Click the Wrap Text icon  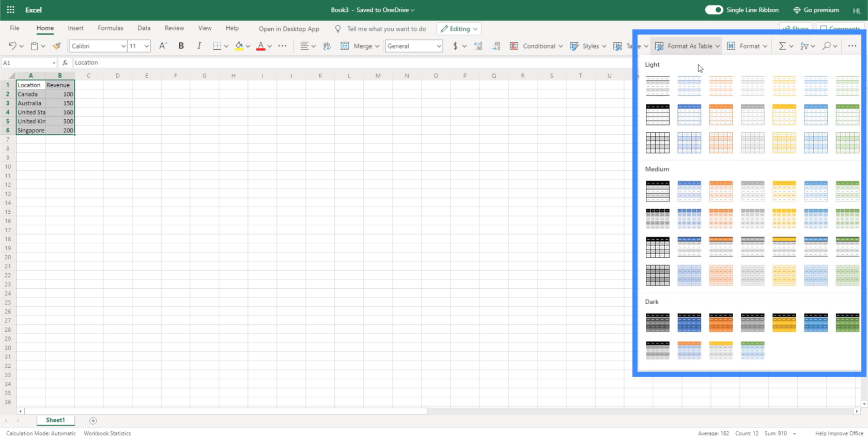[327, 46]
